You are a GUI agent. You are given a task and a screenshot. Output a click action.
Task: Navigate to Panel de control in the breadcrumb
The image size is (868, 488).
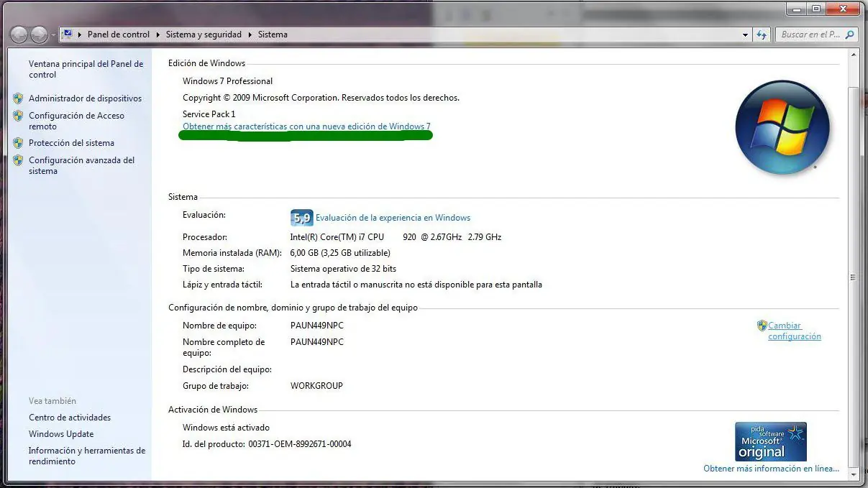pyautogui.click(x=118, y=34)
